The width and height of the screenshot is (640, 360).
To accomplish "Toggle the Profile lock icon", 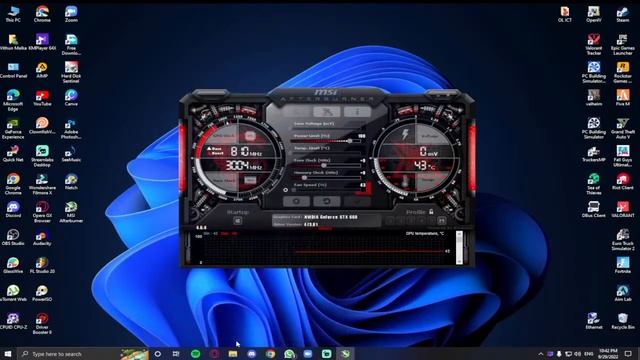I will 431,212.
